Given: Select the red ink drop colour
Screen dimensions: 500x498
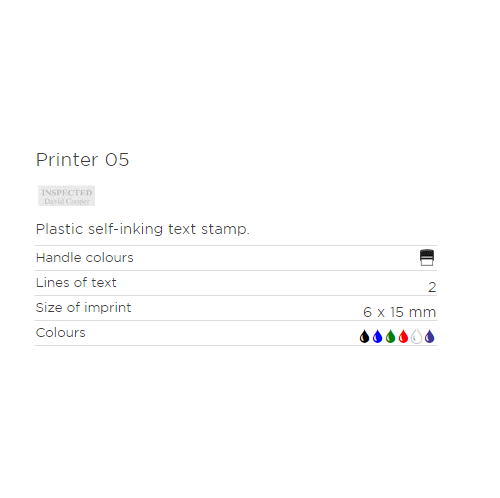Looking at the screenshot, I should [403, 336].
